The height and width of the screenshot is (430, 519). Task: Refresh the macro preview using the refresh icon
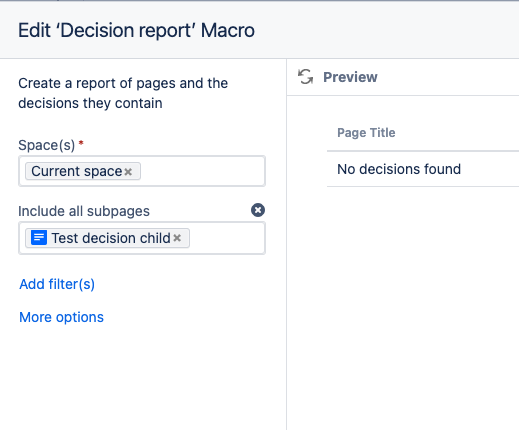point(305,77)
